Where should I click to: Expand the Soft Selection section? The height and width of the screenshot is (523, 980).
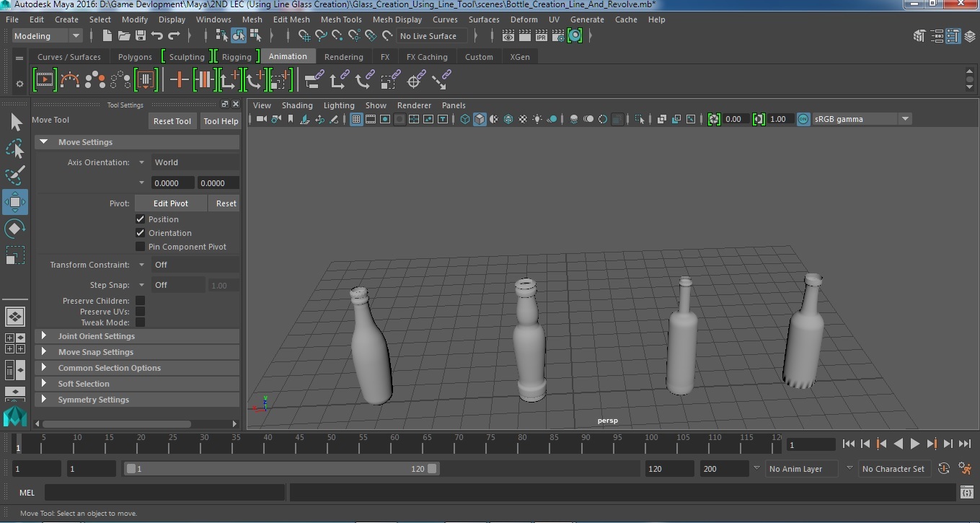click(137, 384)
